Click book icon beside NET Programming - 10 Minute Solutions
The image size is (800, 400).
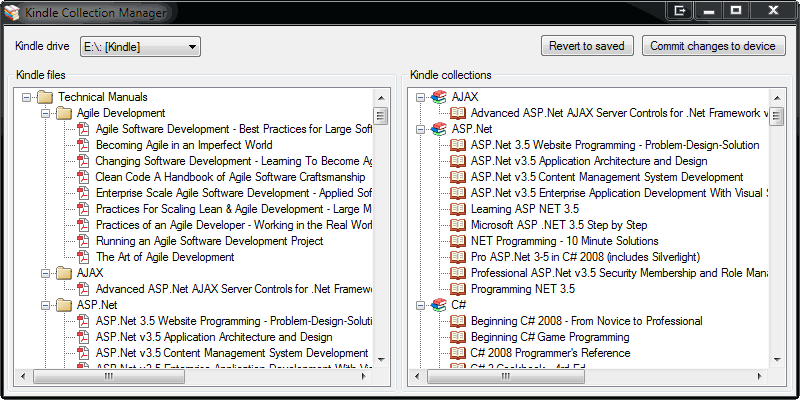click(458, 241)
